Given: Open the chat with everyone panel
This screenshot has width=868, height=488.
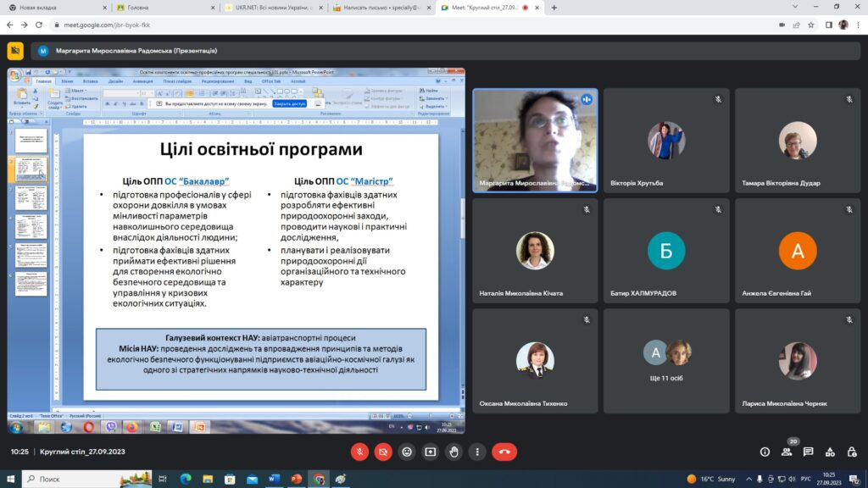Looking at the screenshot, I should [808, 452].
